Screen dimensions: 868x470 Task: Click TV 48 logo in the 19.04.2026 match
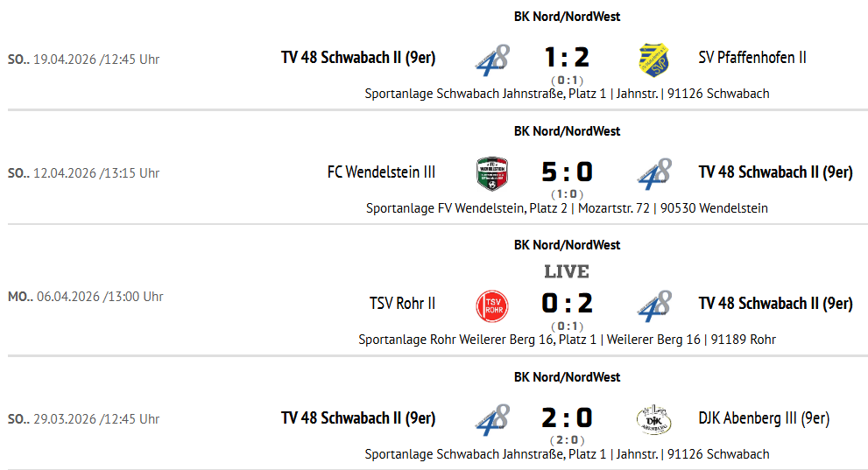[492, 59]
